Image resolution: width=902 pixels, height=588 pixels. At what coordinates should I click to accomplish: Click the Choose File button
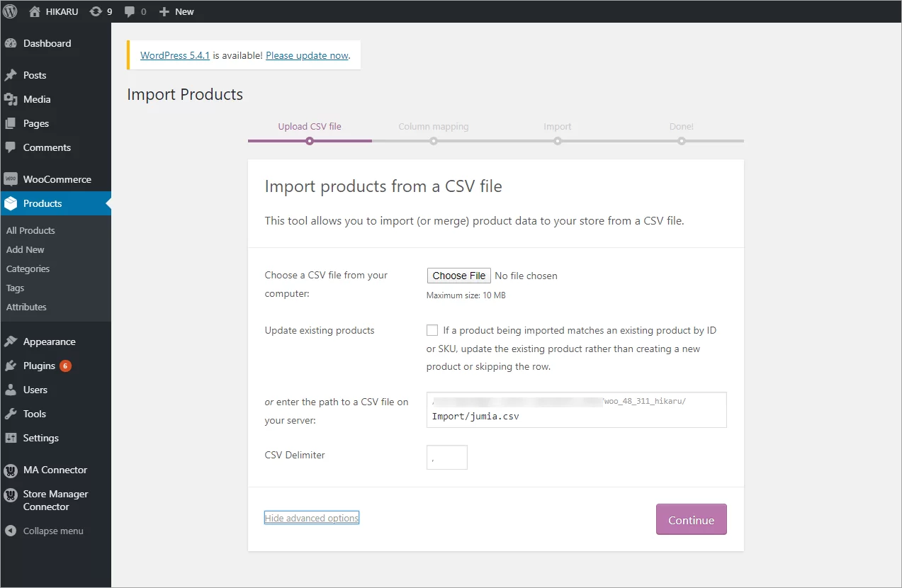click(458, 275)
